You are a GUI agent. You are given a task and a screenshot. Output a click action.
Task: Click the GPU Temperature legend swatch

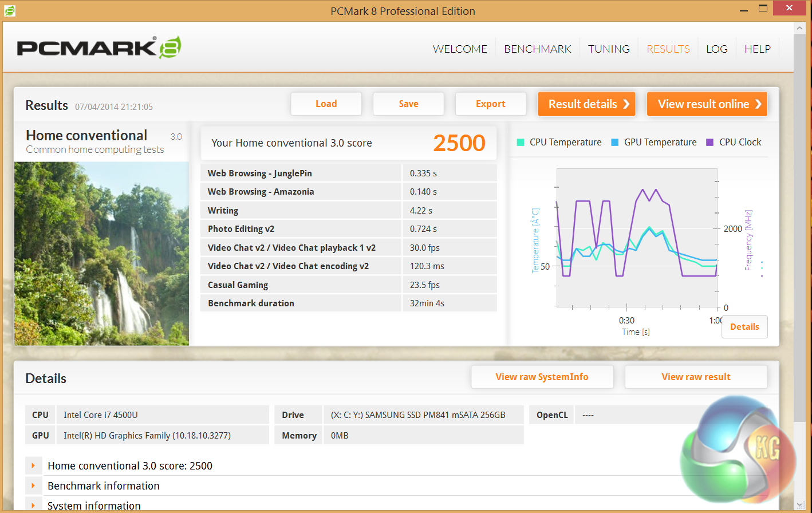pyautogui.click(x=614, y=143)
